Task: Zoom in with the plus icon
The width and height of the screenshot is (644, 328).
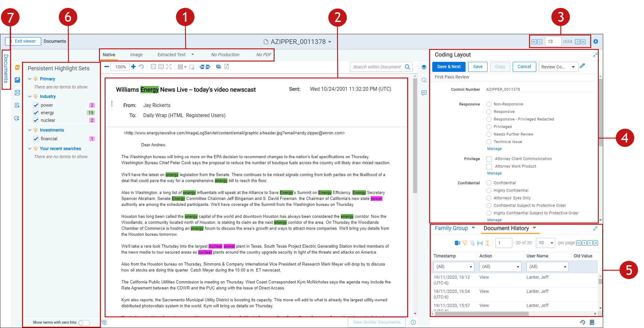Action: click(134, 67)
